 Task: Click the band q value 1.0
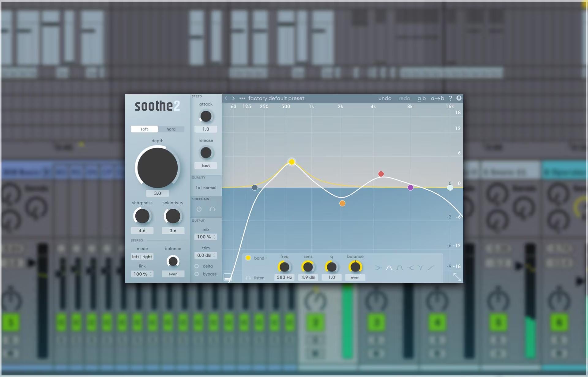331,277
